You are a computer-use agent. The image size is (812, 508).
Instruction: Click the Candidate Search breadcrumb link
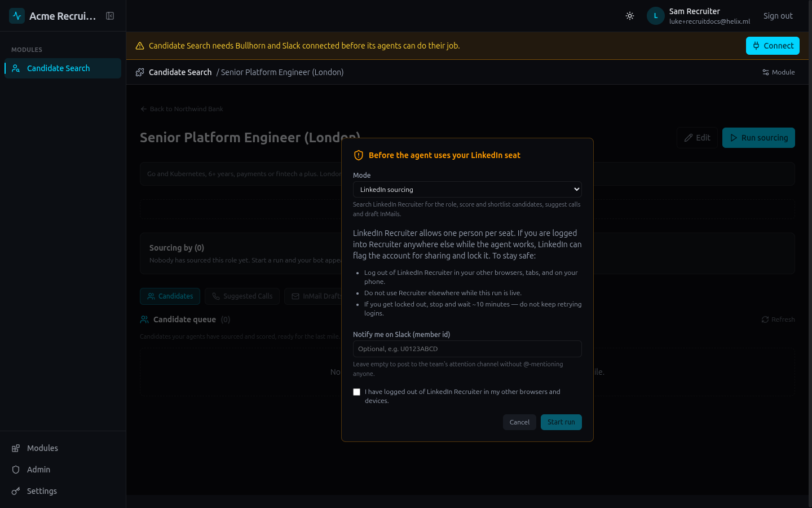tap(180, 72)
